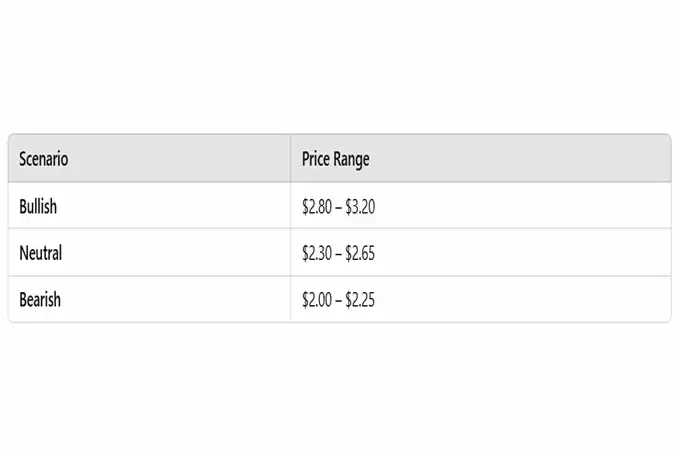The height and width of the screenshot is (453, 680).
Task: Click the $2.00 value in Bearish row
Action: click(x=316, y=299)
